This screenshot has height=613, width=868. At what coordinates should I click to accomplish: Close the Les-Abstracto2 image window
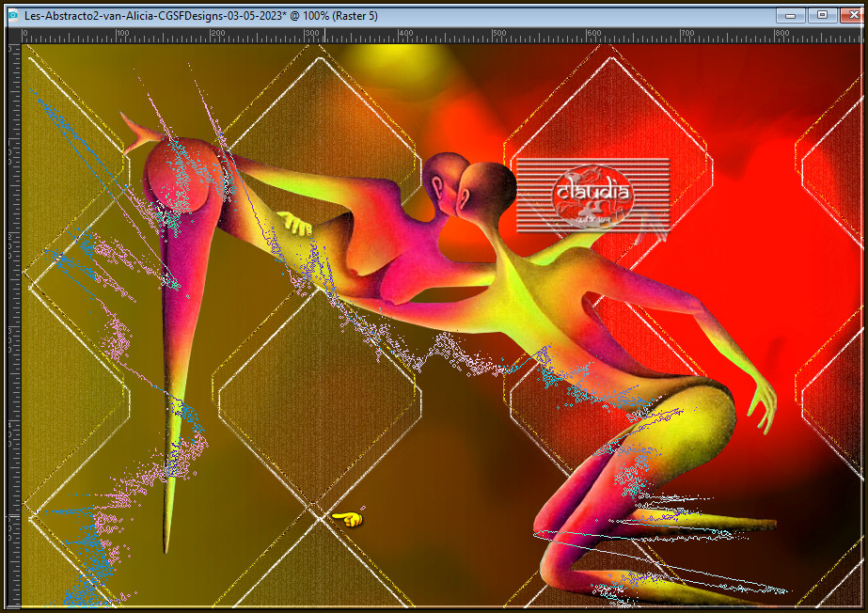coord(854,15)
